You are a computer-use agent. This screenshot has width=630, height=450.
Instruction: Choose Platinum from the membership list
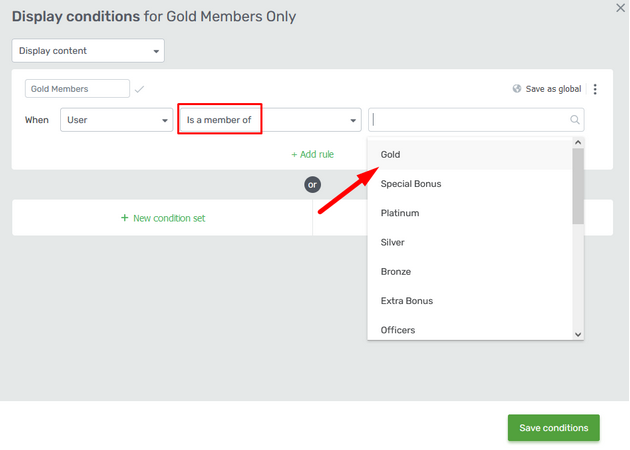tap(470, 213)
